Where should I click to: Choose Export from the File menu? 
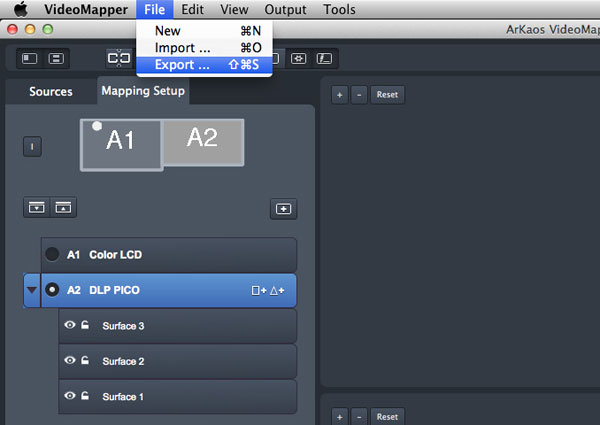click(x=204, y=65)
